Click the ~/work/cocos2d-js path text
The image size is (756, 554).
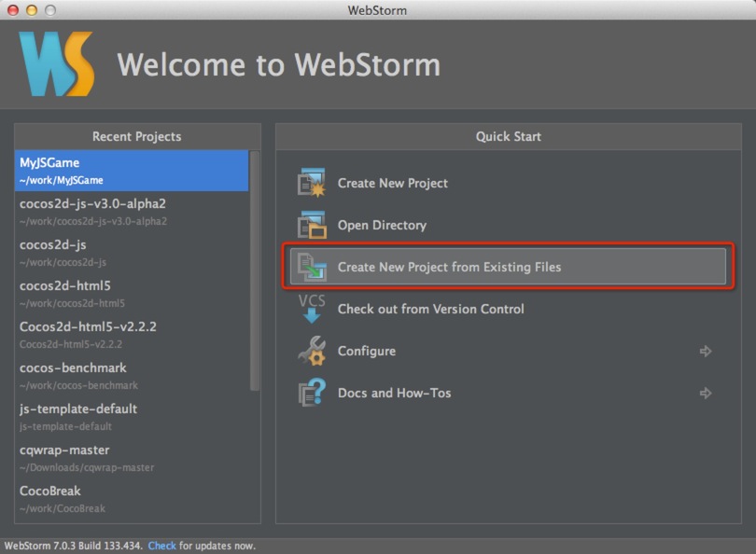click(63, 262)
